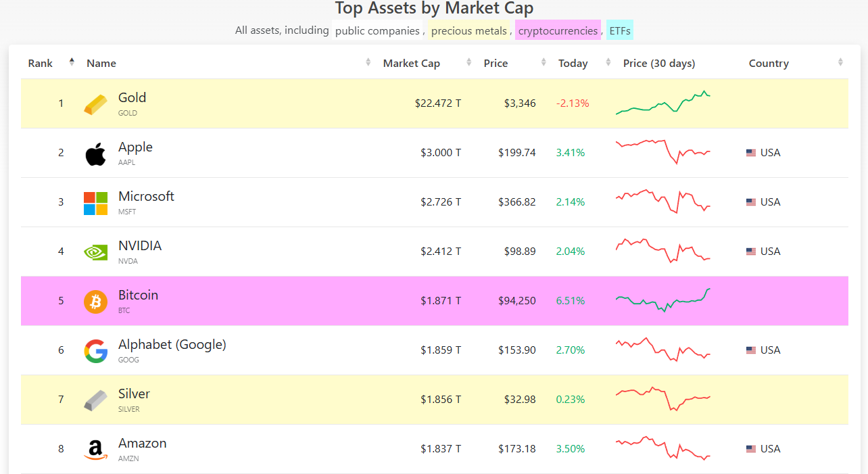
Task: Click Bitcoin's daily change 6.51%
Action: 571,301
